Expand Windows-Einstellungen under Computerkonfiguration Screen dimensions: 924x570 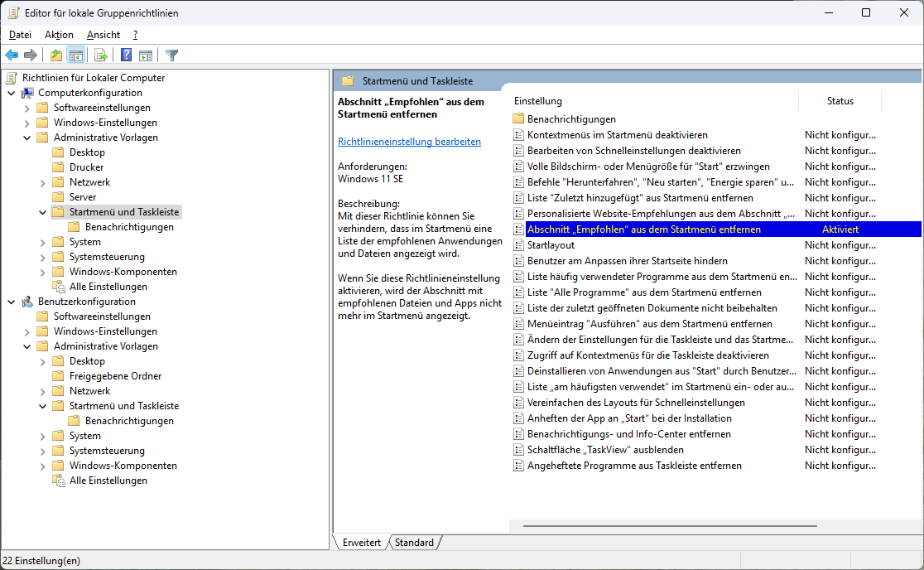(x=27, y=123)
